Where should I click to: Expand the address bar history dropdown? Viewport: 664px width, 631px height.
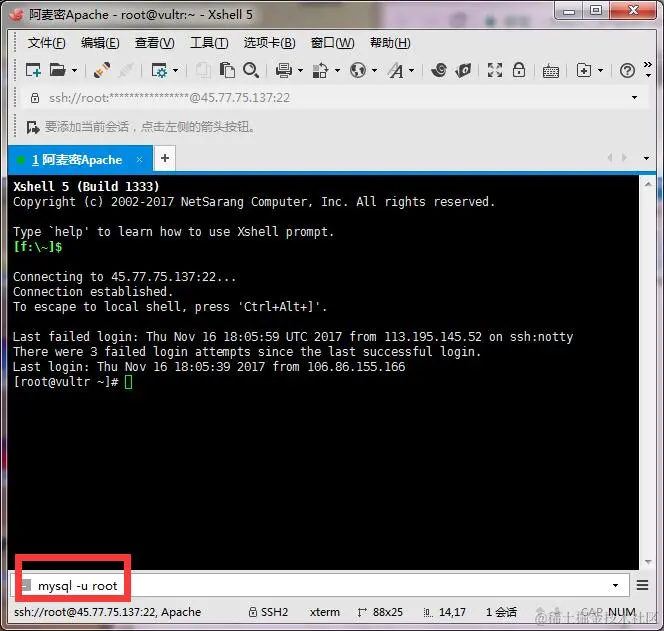click(x=634, y=98)
